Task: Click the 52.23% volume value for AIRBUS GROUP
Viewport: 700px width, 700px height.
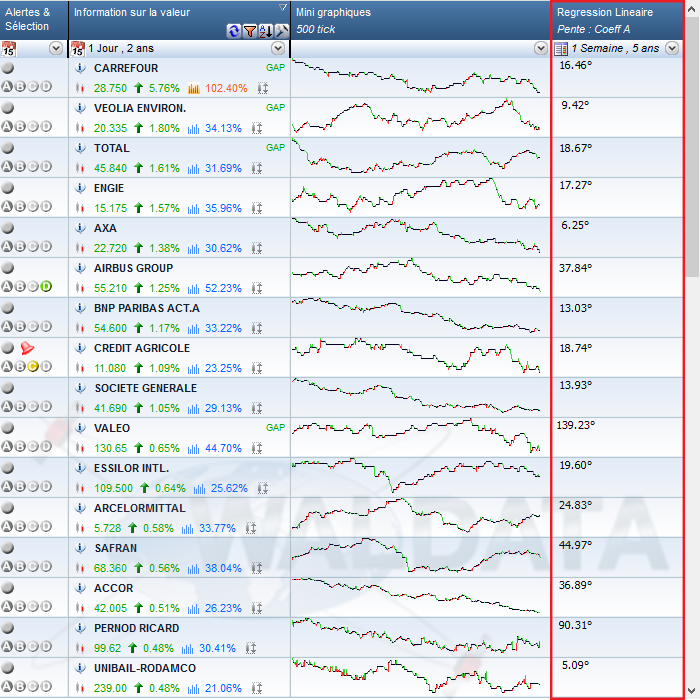Action: pos(223,288)
